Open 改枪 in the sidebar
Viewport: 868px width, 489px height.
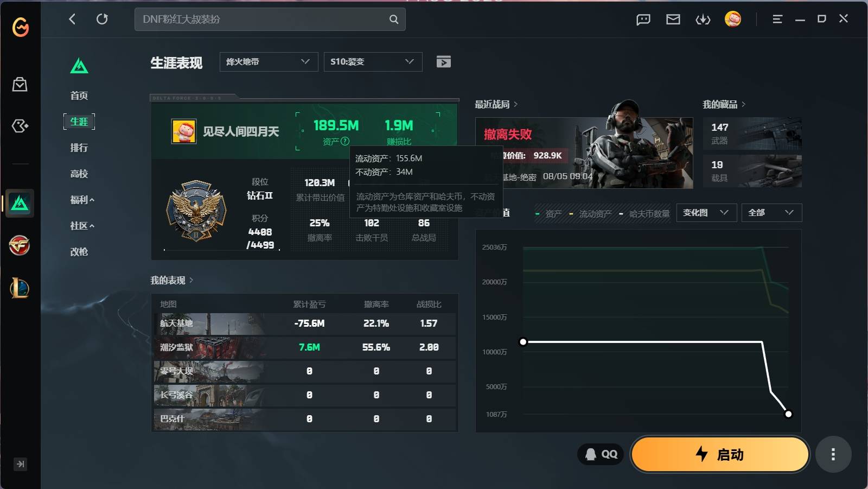tap(79, 252)
